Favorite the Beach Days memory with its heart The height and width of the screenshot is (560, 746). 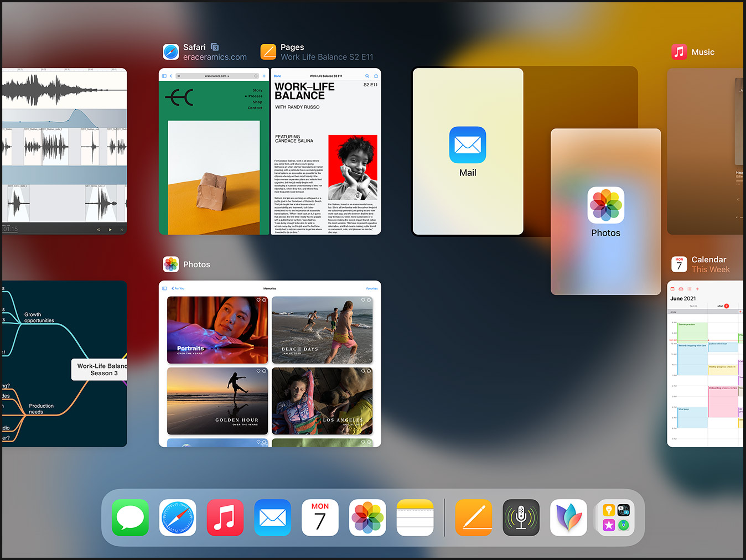(363, 300)
